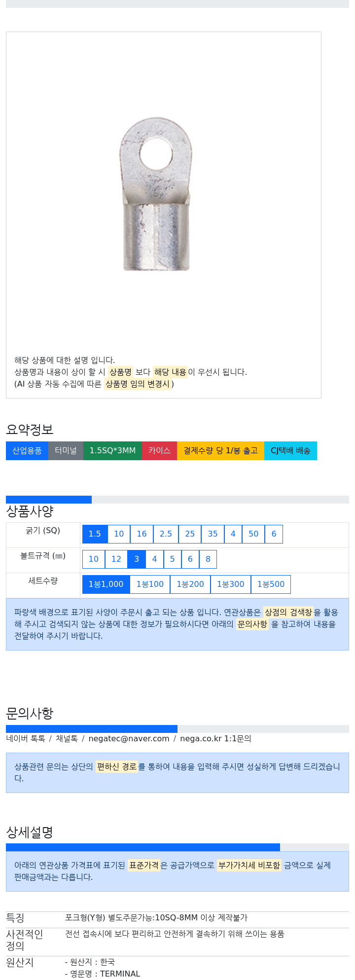Click the CJ택배 배송 badge
This screenshot has height=980, width=355.
click(x=290, y=451)
